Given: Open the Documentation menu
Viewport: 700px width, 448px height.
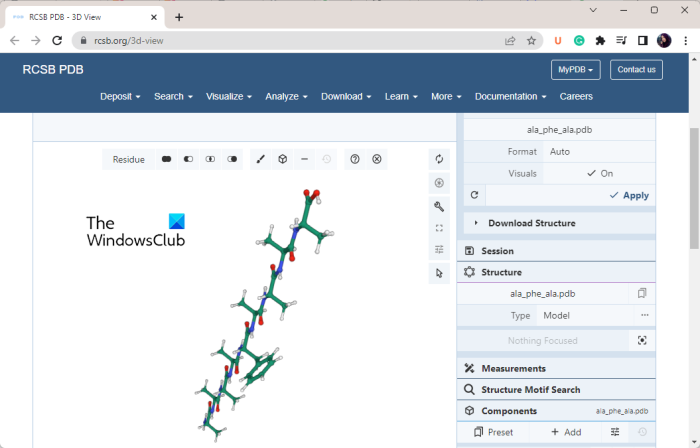Looking at the screenshot, I should click(x=510, y=96).
